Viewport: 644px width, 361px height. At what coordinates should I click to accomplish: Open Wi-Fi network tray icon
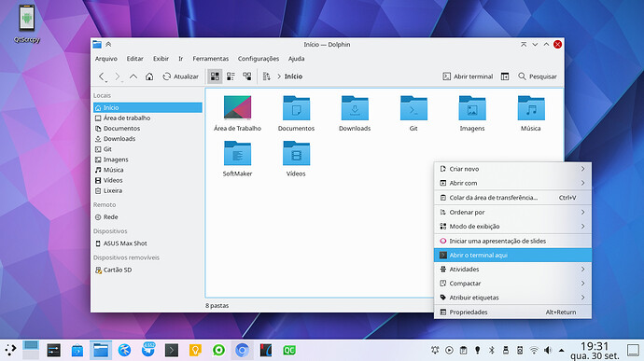pos(534,351)
